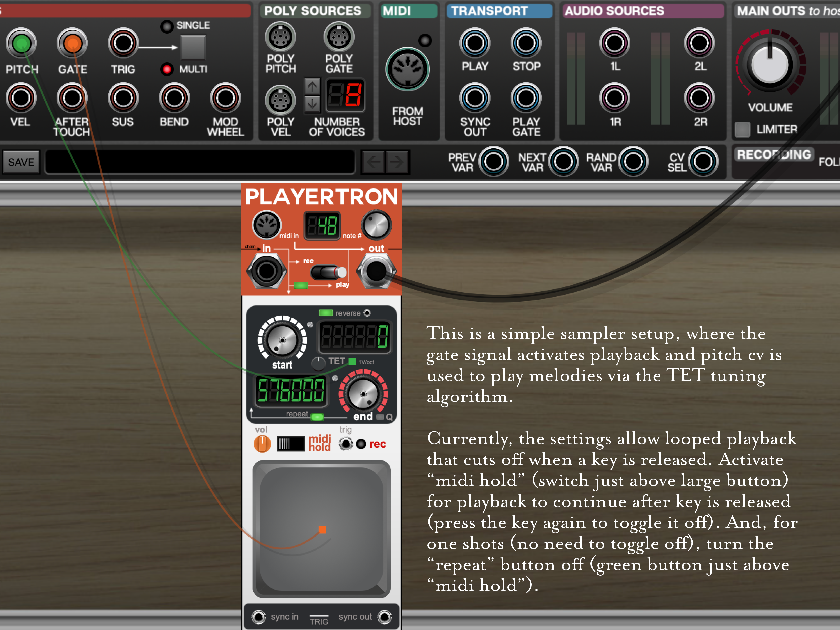Click the SINGLE/MULTI trigger mode button

pos(193,47)
